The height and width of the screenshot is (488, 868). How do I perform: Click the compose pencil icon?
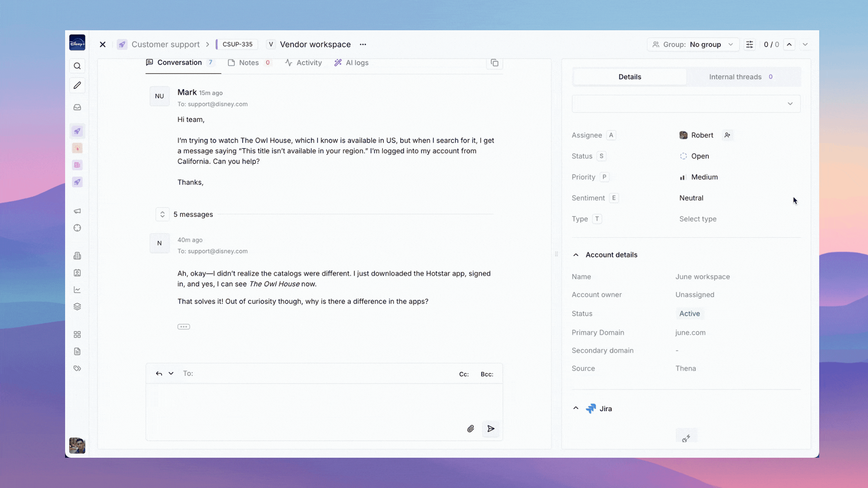77,85
